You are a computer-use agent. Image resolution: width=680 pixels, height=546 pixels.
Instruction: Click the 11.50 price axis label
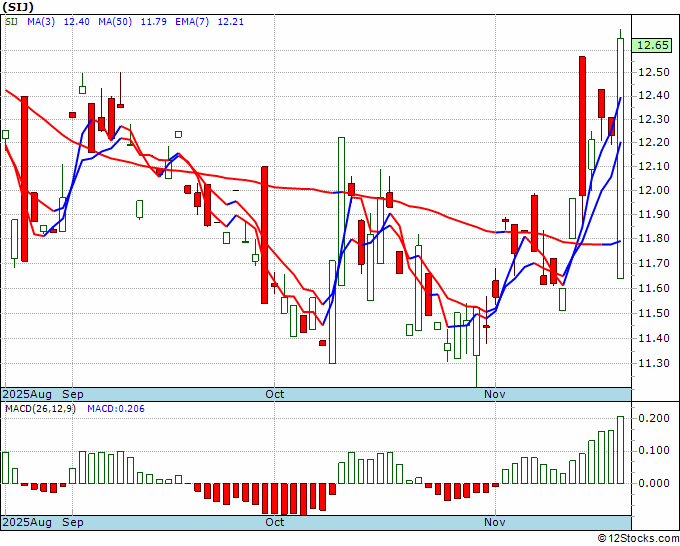click(x=654, y=313)
